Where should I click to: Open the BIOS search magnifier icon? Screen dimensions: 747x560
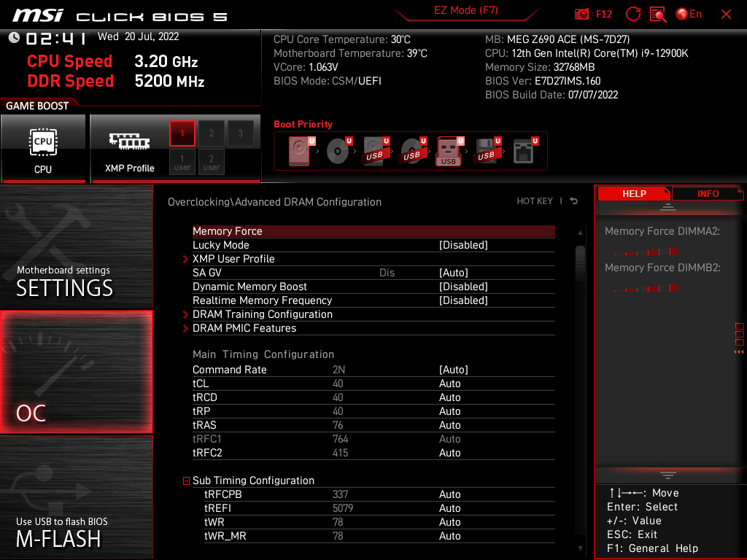658,15
